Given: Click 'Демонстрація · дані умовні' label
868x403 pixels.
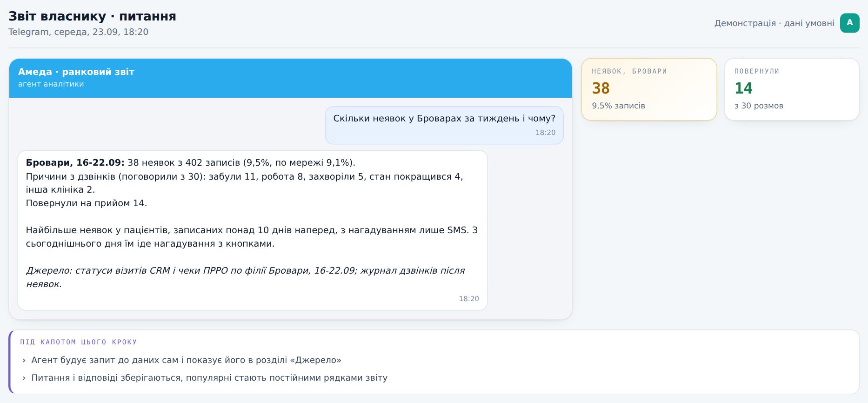Looking at the screenshot, I should tap(774, 23).
